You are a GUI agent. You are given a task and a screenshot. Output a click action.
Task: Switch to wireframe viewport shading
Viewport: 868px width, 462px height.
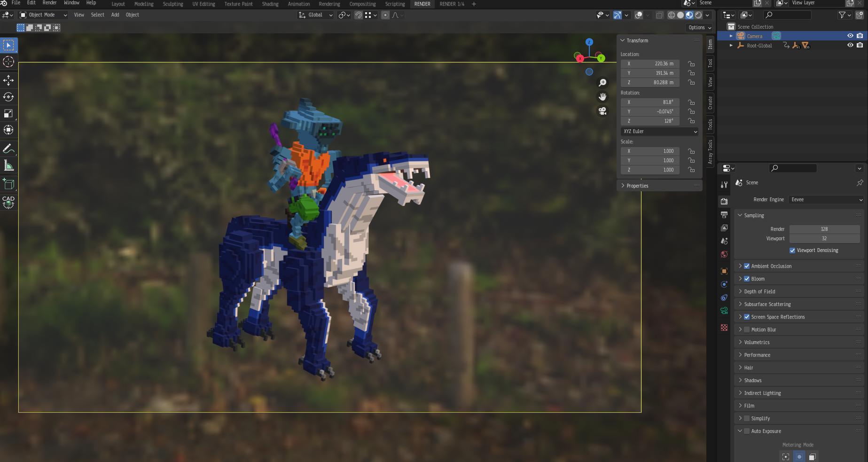click(x=672, y=15)
